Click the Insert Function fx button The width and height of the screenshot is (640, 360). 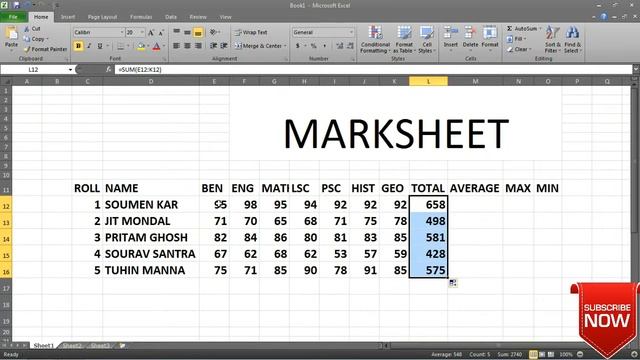tap(108, 70)
